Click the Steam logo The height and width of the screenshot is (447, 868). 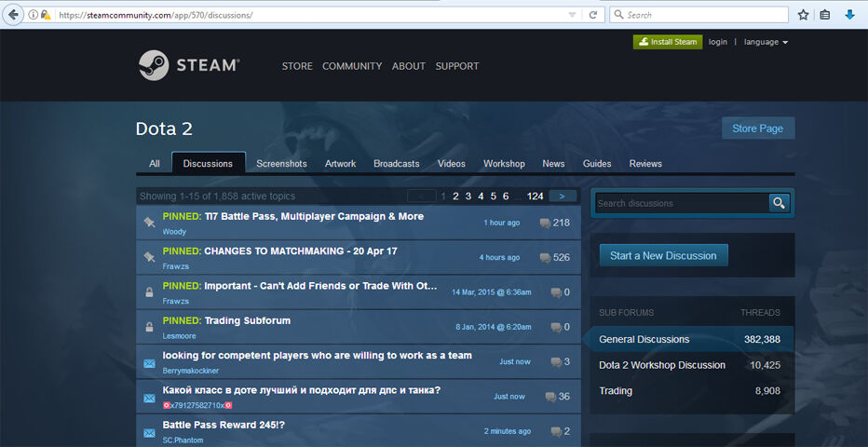pyautogui.click(x=189, y=65)
